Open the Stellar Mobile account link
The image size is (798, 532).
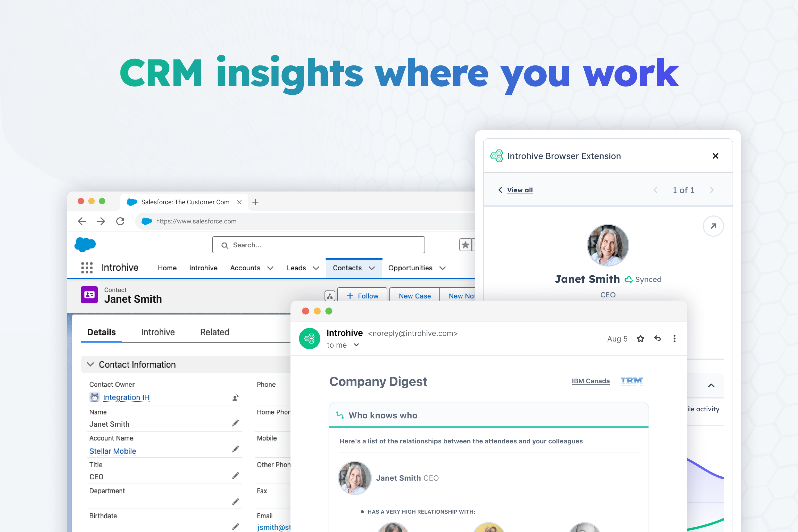click(x=112, y=451)
